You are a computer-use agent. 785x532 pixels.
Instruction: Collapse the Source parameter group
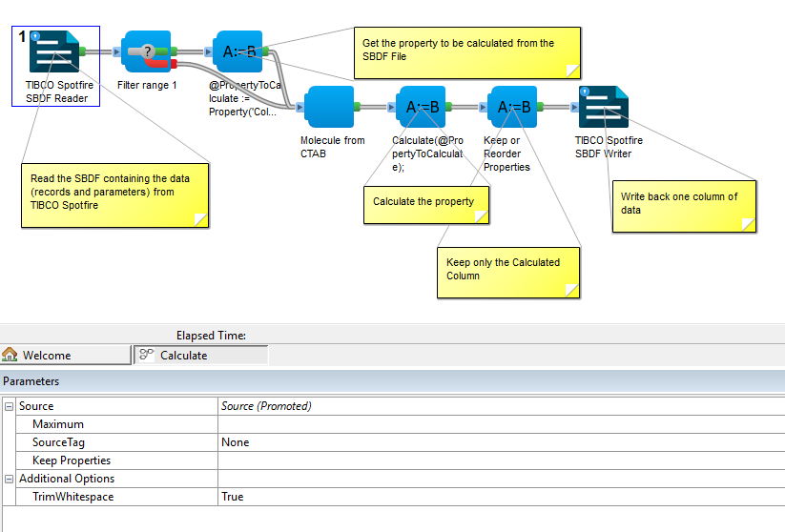point(9,406)
